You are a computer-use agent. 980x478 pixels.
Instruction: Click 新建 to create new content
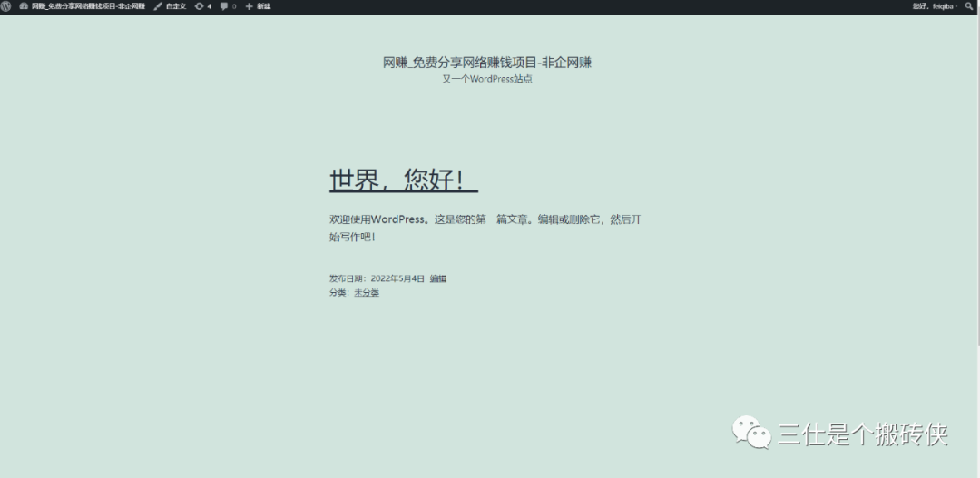point(258,6)
